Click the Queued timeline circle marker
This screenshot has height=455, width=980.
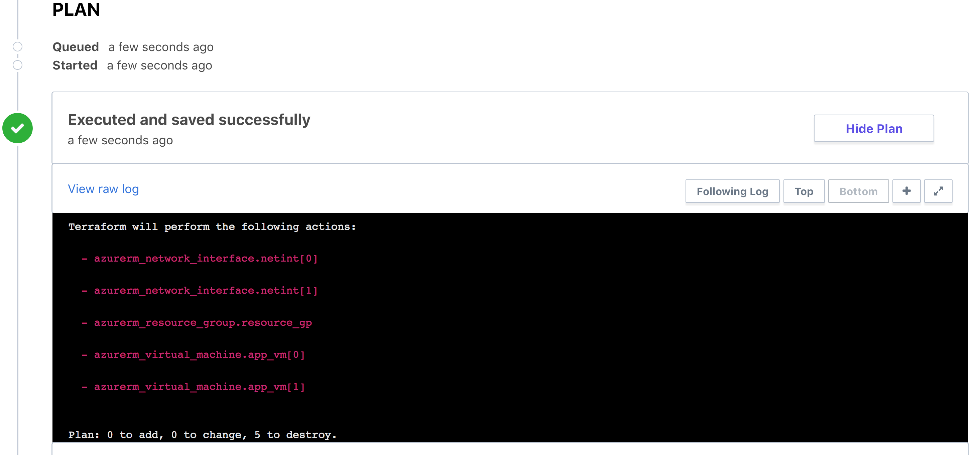[x=17, y=47]
